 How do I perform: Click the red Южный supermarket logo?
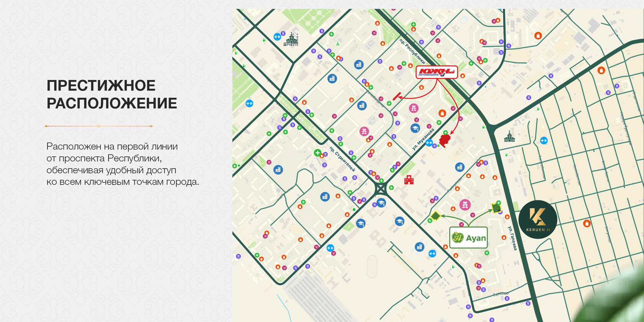437,72
